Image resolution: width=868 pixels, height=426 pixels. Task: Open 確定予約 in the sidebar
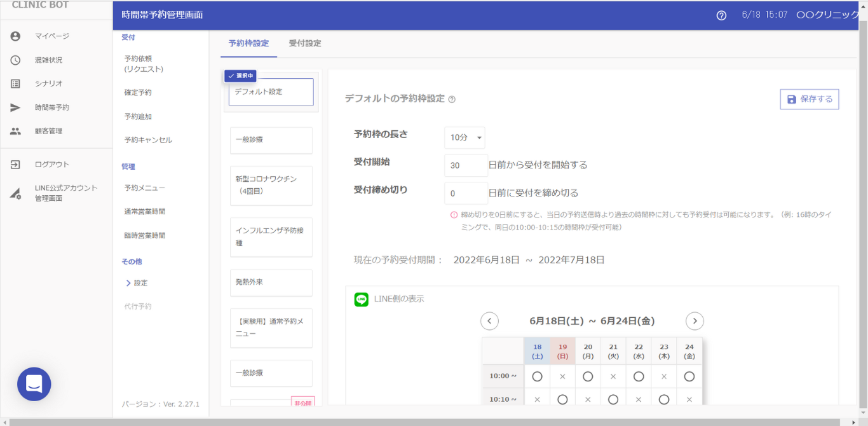(x=138, y=93)
